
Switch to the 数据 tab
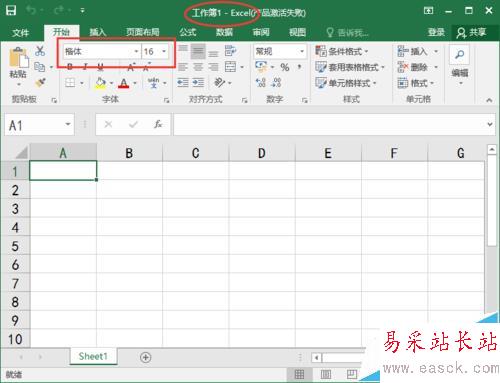[x=224, y=32]
